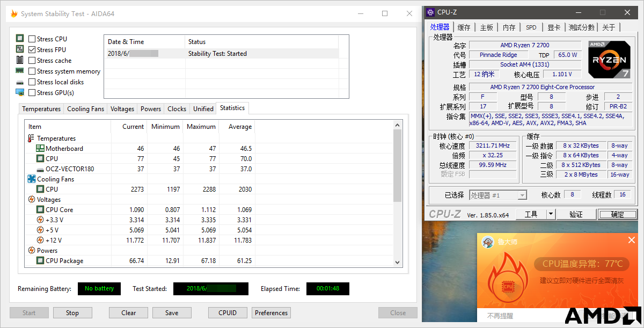Click the Ludashi avatar icon in popup

tap(487, 242)
